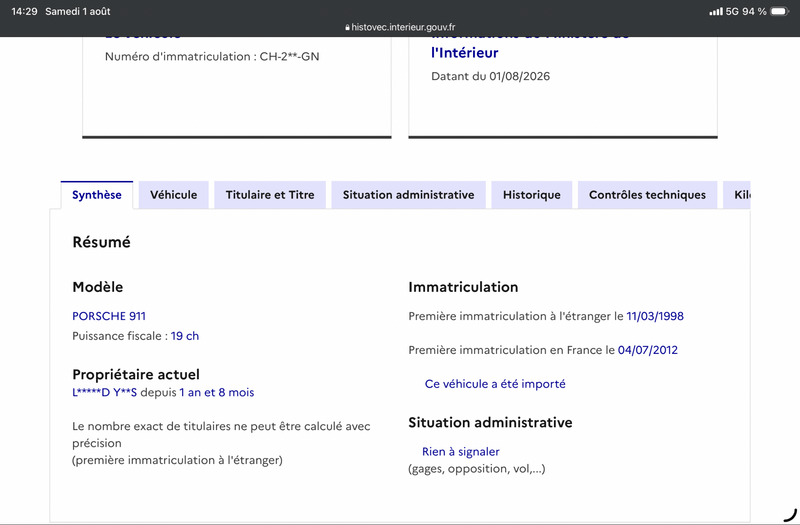Click the 'l'Intérieur' heading
The height and width of the screenshot is (525, 800).
(464, 53)
